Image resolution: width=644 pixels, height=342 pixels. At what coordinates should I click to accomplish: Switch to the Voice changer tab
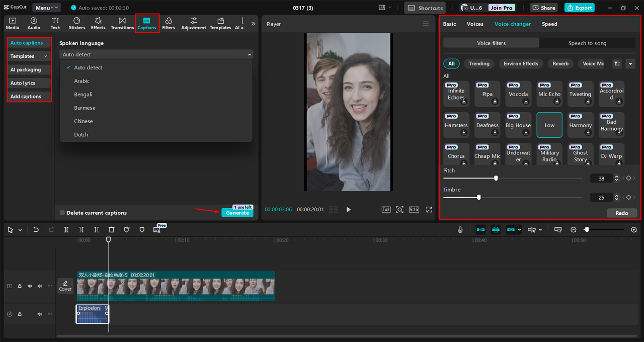pos(512,24)
